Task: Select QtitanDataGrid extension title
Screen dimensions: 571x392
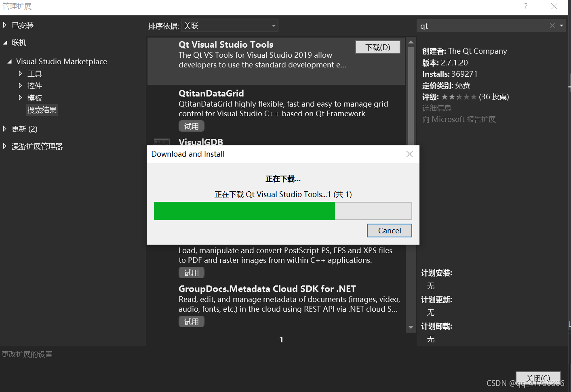Action: (211, 93)
